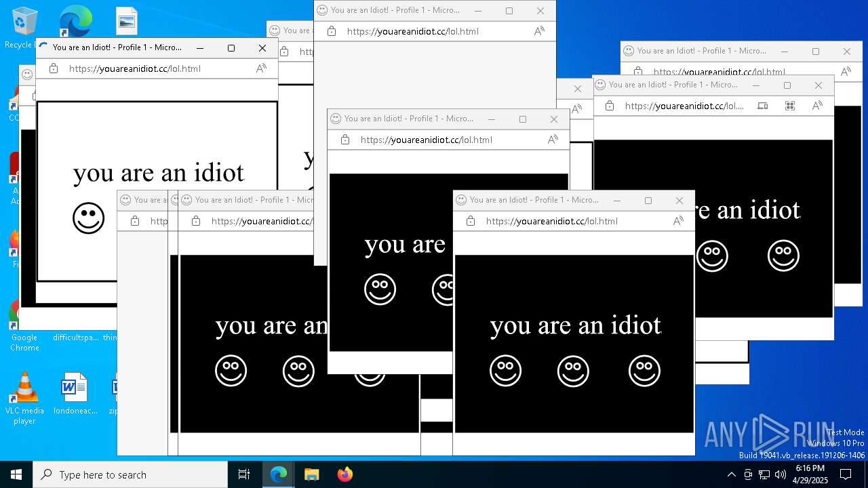The image size is (868, 488).
Task: Click the QR code grid icon in address bar
Action: click(x=790, y=106)
